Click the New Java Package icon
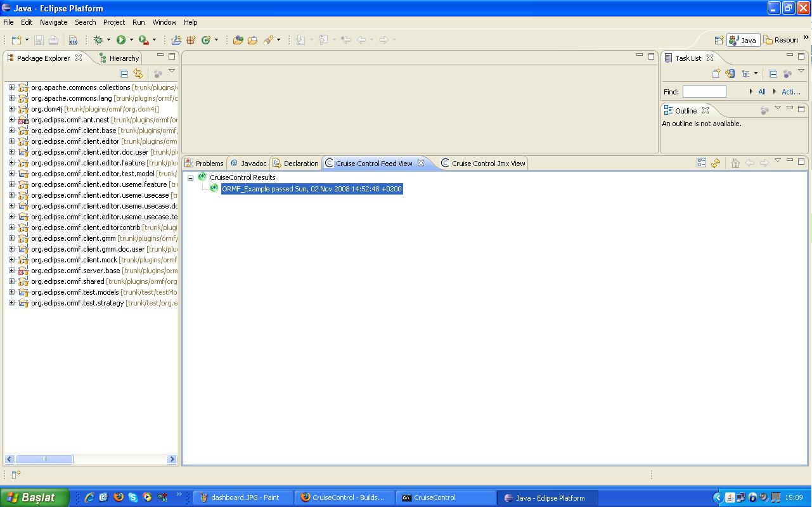 [x=191, y=40]
